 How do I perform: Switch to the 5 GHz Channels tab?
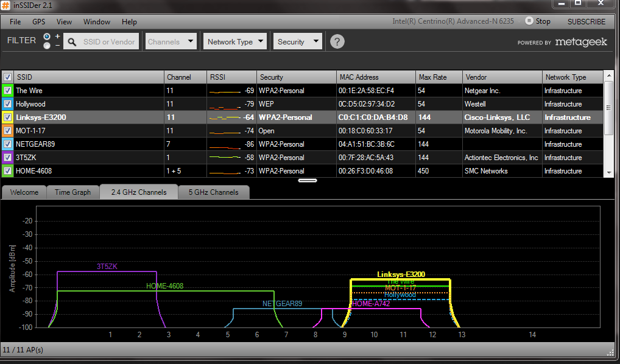tap(214, 192)
